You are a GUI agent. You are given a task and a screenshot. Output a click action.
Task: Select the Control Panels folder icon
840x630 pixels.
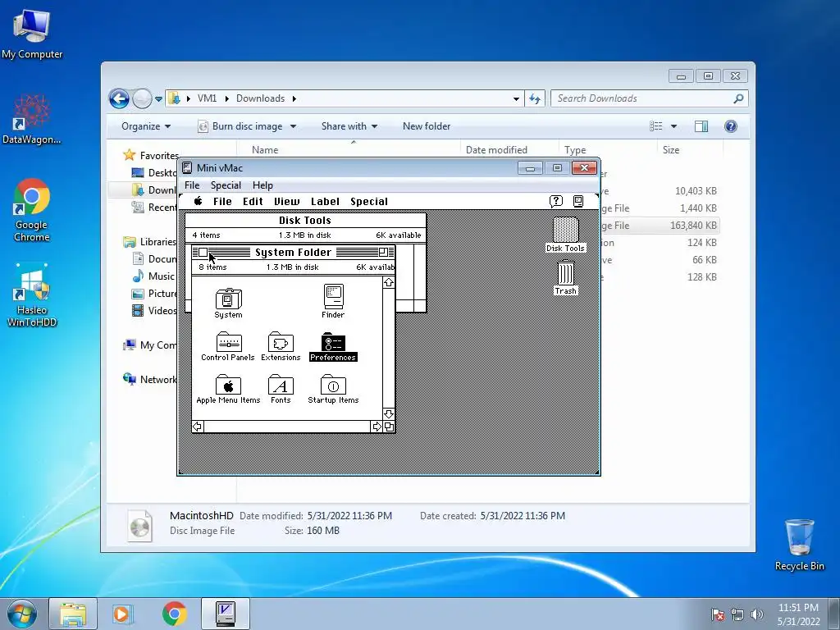[x=229, y=342]
